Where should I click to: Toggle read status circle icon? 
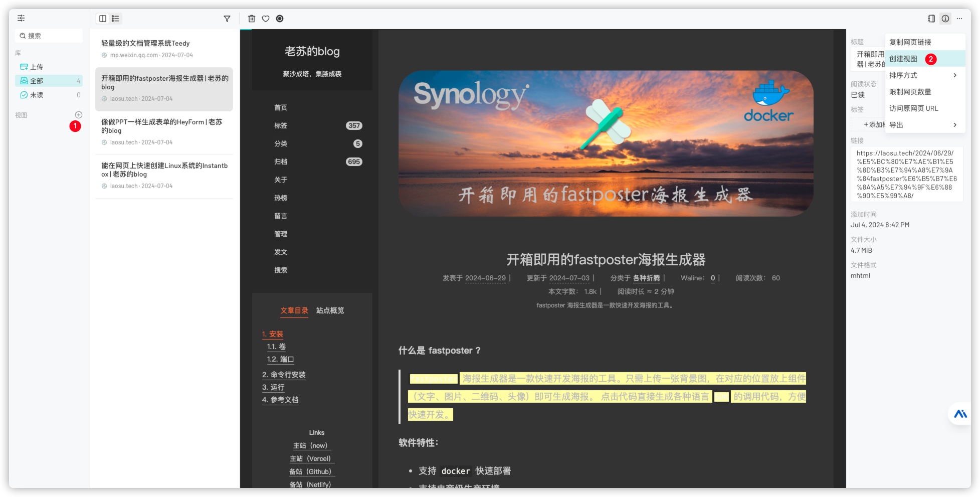click(x=280, y=19)
